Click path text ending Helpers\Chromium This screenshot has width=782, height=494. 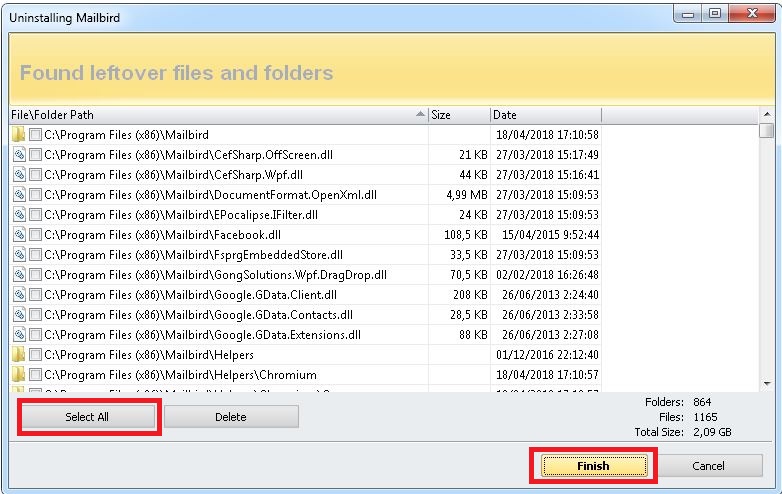181,375
